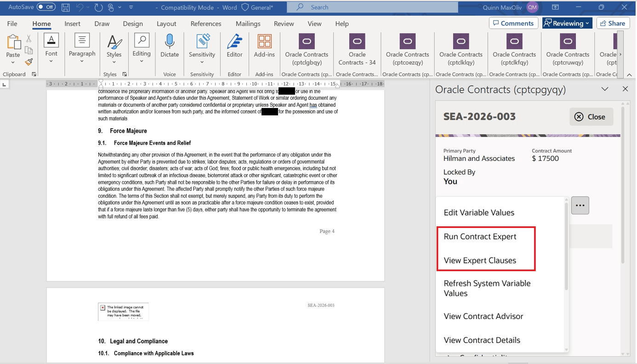Collapse the ribbon chevron
This screenshot has width=637, height=364.
pos(629,75)
